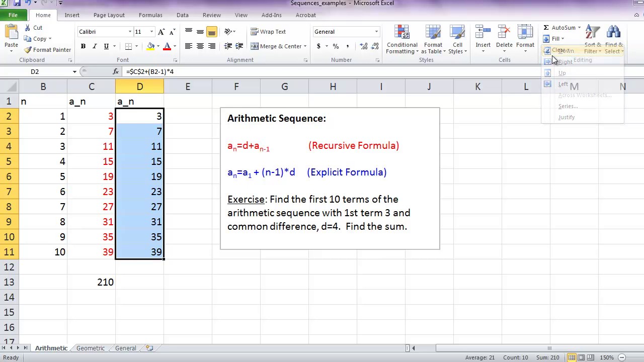This screenshot has height=362, width=644.
Task: Select column header E
Action: (188, 86)
